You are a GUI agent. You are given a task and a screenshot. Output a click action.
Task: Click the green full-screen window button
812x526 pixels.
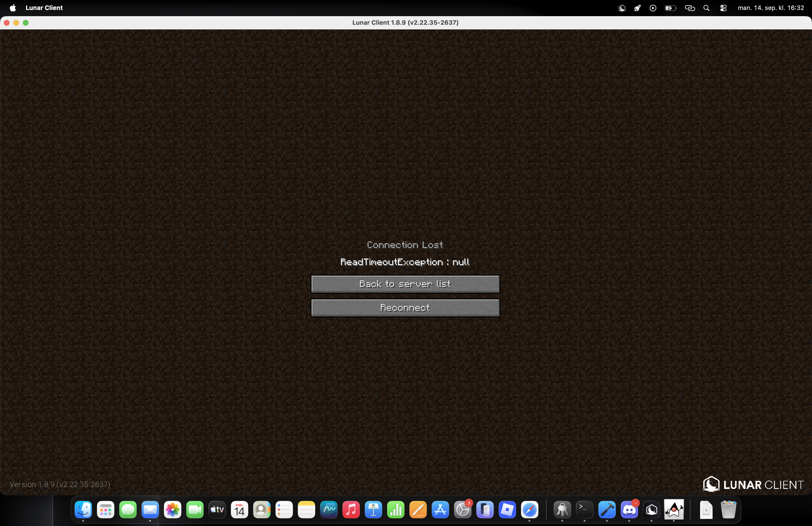coord(26,23)
